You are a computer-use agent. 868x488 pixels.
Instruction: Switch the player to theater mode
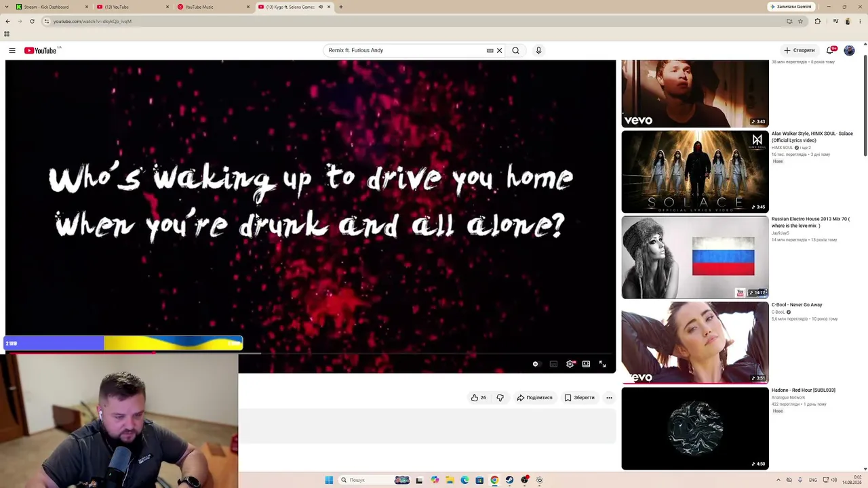coord(586,364)
